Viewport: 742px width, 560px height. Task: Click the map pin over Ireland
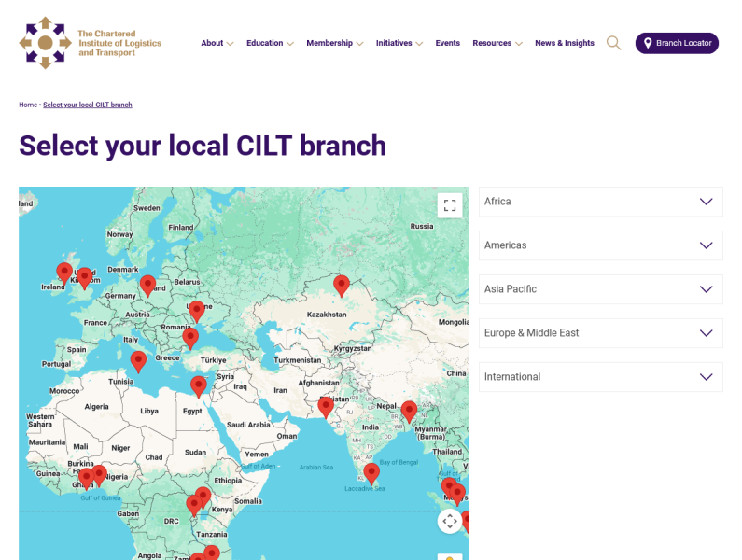64,272
